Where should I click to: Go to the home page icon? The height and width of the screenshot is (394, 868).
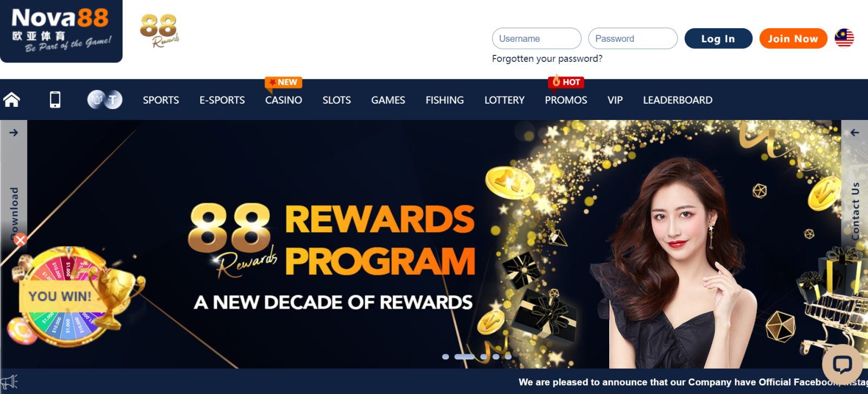11,100
